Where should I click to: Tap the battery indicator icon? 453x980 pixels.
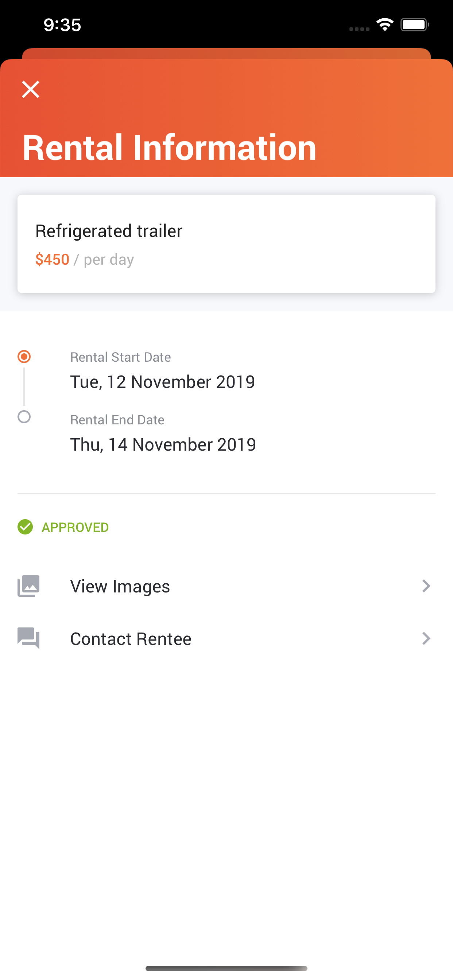click(x=414, y=25)
